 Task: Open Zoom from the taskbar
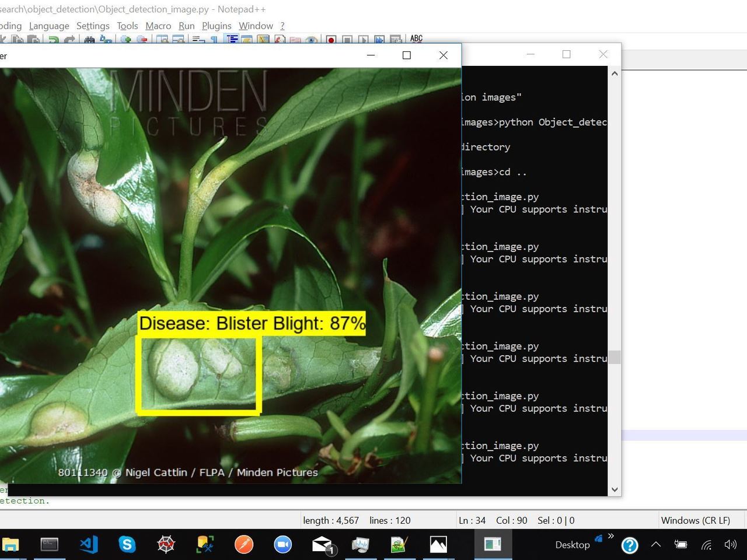[x=283, y=545]
